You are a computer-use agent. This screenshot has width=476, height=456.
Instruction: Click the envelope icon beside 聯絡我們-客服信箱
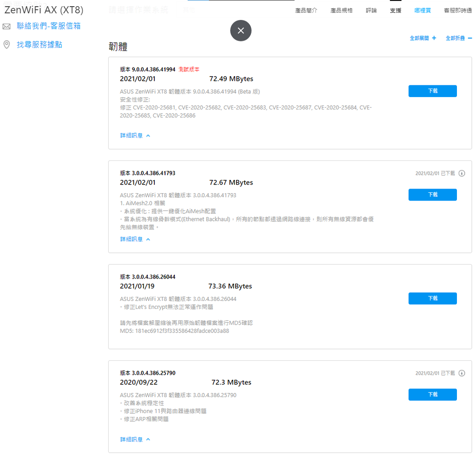[7, 27]
